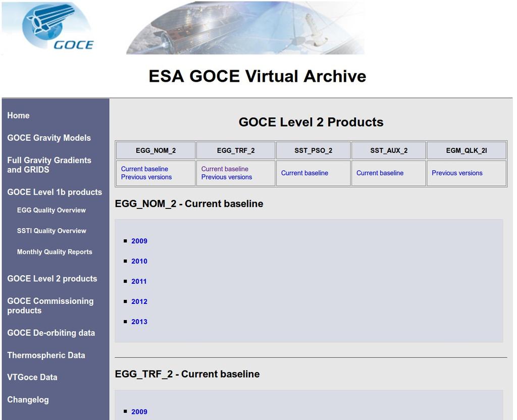Open Thermospheric Data page

[x=46, y=355]
